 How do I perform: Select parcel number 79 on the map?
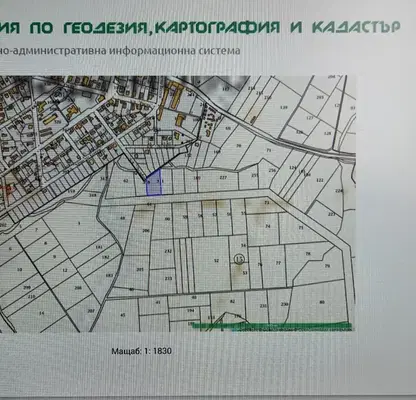click(327, 266)
